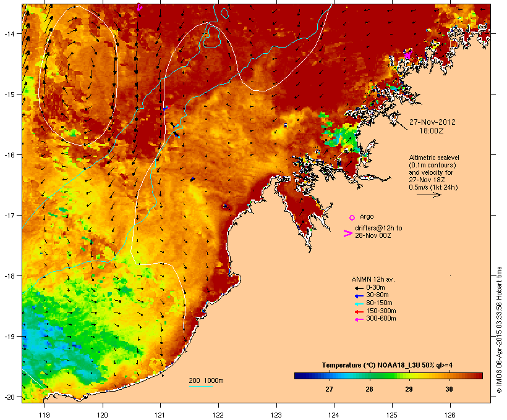The width and height of the screenshot is (507, 420).
Task: Click the '28-Nov 00Z' text
Action: click(373, 235)
